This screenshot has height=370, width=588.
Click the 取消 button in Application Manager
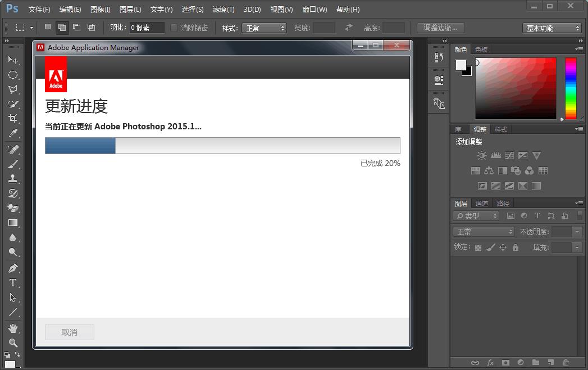[70, 332]
